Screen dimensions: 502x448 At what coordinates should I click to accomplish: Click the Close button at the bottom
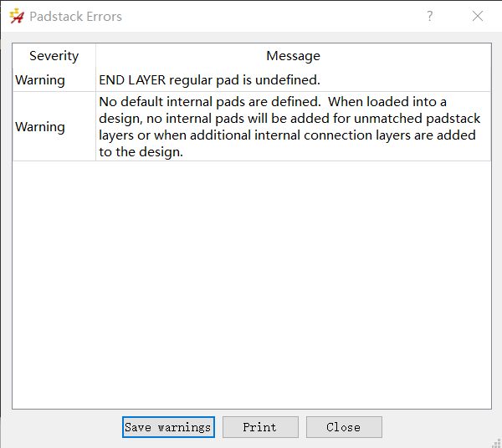(x=344, y=427)
